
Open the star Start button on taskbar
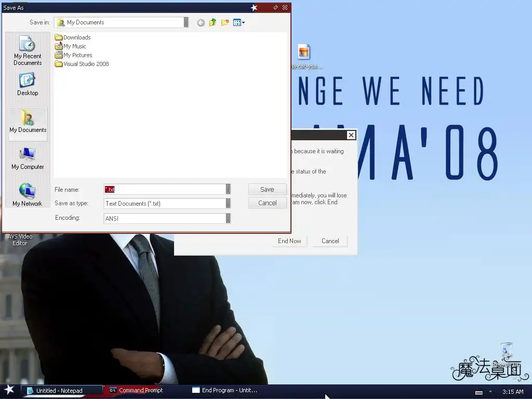coord(9,390)
